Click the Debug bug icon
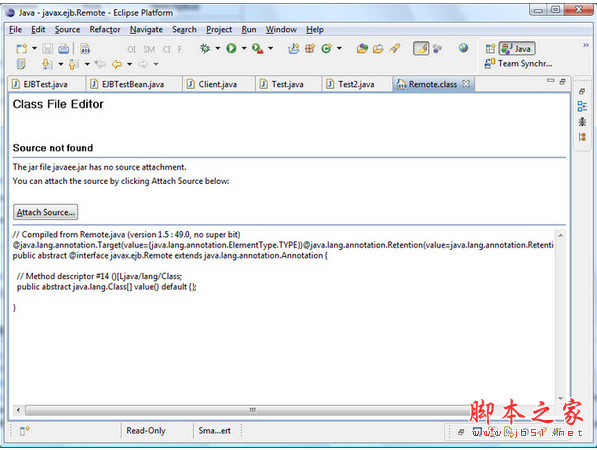597x450 pixels. point(205,48)
